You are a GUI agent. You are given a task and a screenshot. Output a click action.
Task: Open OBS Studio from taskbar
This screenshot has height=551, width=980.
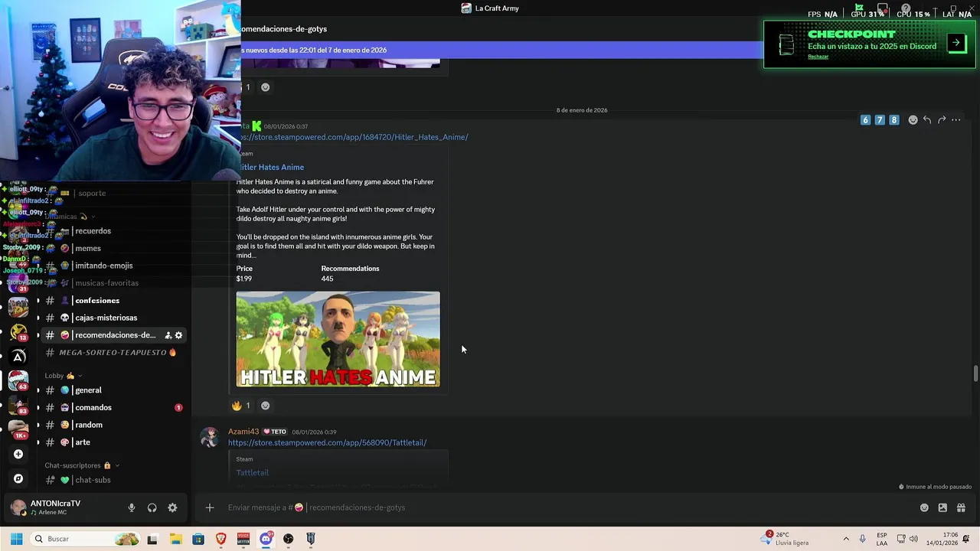click(288, 539)
